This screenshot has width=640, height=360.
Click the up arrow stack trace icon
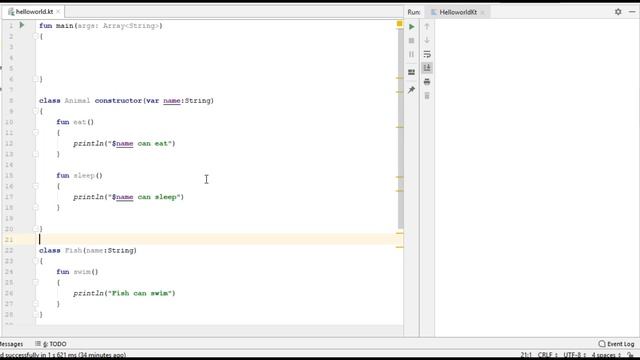coord(427,27)
